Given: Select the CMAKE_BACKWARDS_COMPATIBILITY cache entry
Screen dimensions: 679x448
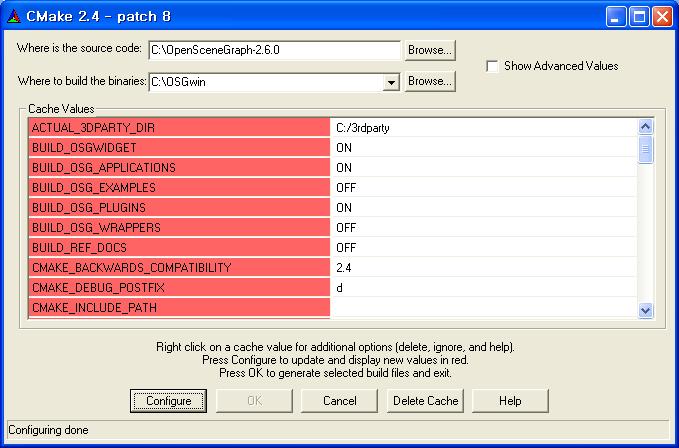Looking at the screenshot, I should 179,268.
